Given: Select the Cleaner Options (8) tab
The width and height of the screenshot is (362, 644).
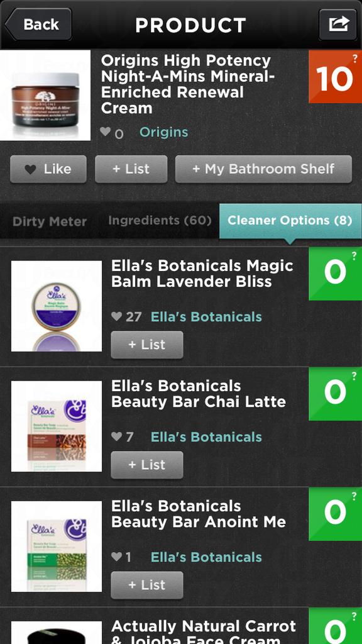Looking at the screenshot, I should [x=290, y=221].
